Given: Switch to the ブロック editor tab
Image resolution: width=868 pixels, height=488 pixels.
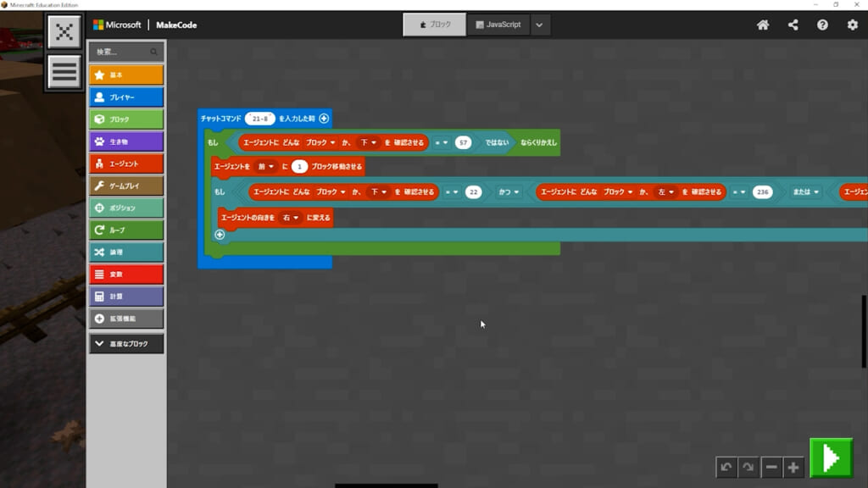Looking at the screenshot, I should pos(434,25).
